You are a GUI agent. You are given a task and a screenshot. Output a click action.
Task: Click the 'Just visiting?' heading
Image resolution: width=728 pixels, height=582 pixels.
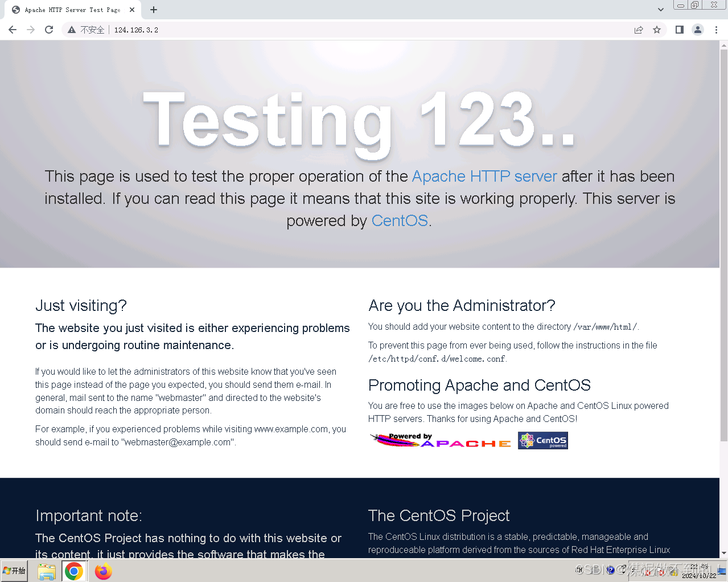[81, 306]
